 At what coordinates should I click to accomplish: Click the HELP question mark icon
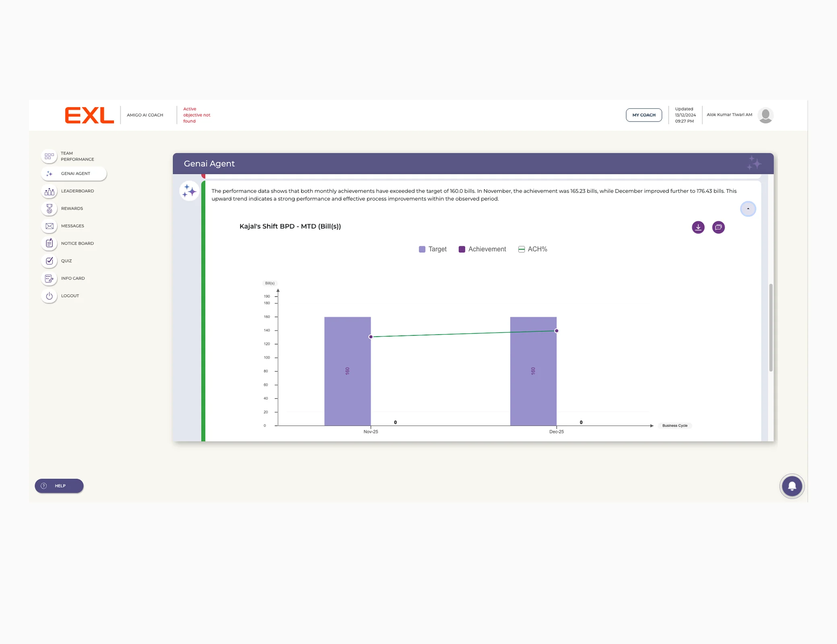(44, 486)
